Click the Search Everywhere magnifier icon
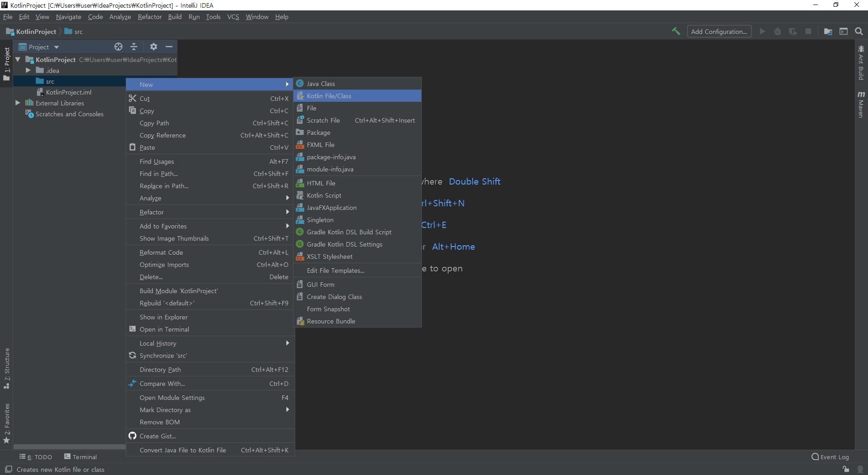868x475 pixels. tap(859, 31)
